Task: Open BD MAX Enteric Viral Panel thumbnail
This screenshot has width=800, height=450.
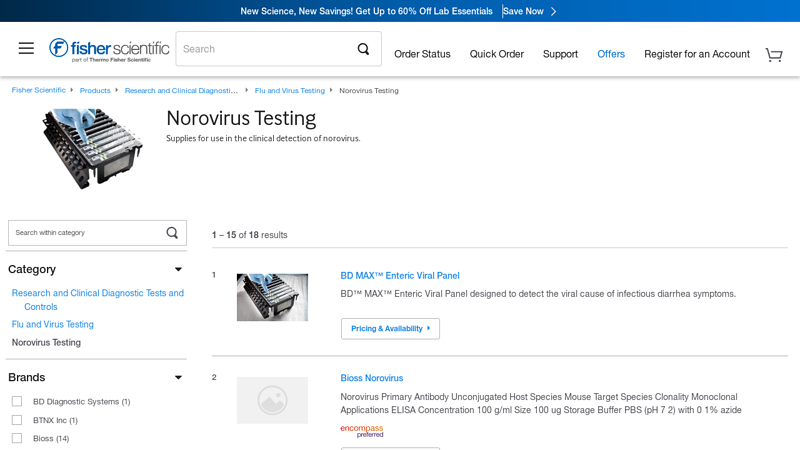Action: point(272,297)
